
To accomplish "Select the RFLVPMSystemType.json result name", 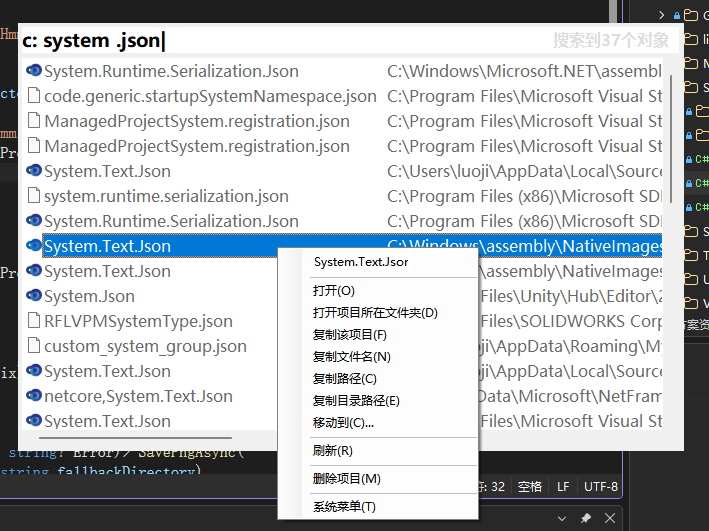I will (x=138, y=321).
